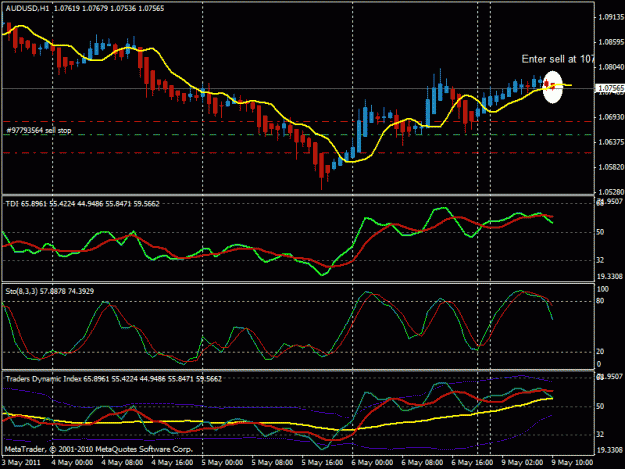The width and height of the screenshot is (625, 469).
Task: Click the 50 level in Traders Dynamic Index panel
Action: (x=600, y=406)
